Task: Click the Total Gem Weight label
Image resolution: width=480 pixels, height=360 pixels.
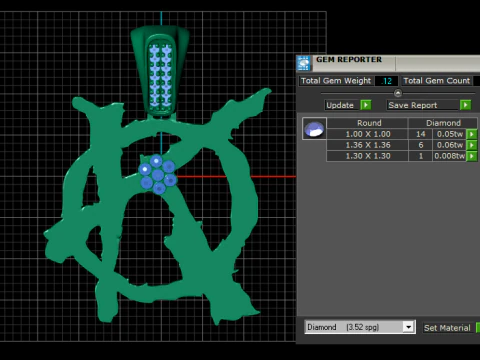Action: click(336, 81)
